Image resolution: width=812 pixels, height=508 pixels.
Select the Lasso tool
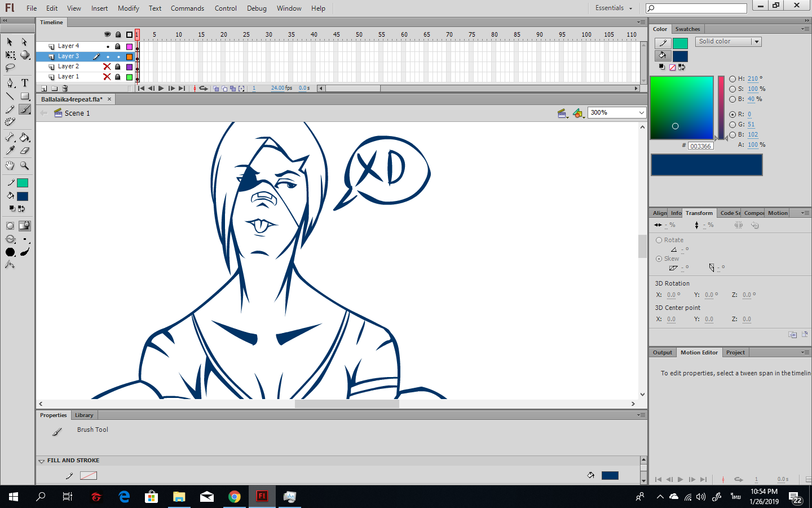click(10, 68)
